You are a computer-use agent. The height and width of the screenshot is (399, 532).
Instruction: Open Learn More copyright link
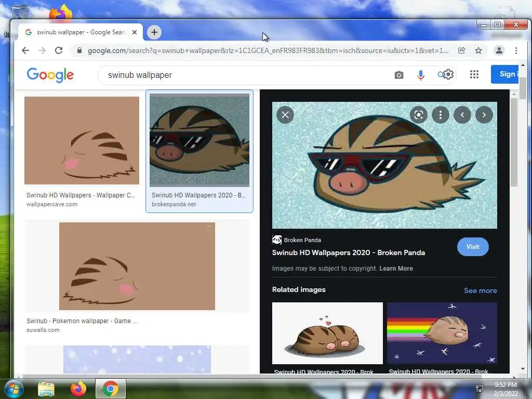pos(396,269)
